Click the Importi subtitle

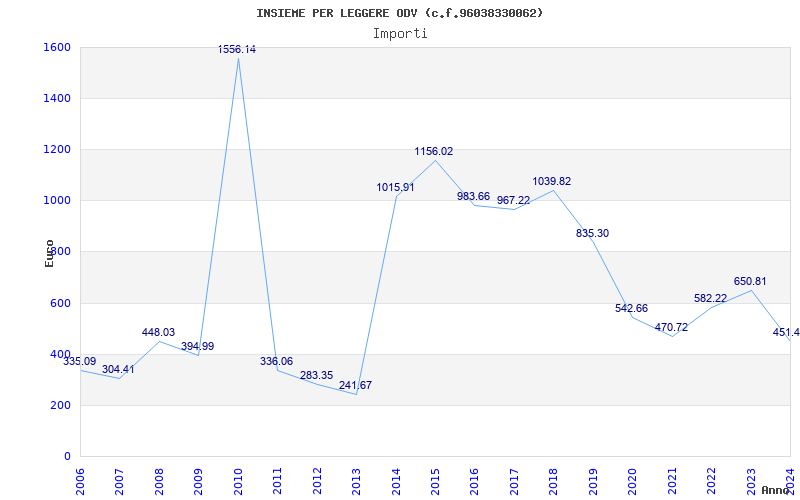tap(400, 34)
